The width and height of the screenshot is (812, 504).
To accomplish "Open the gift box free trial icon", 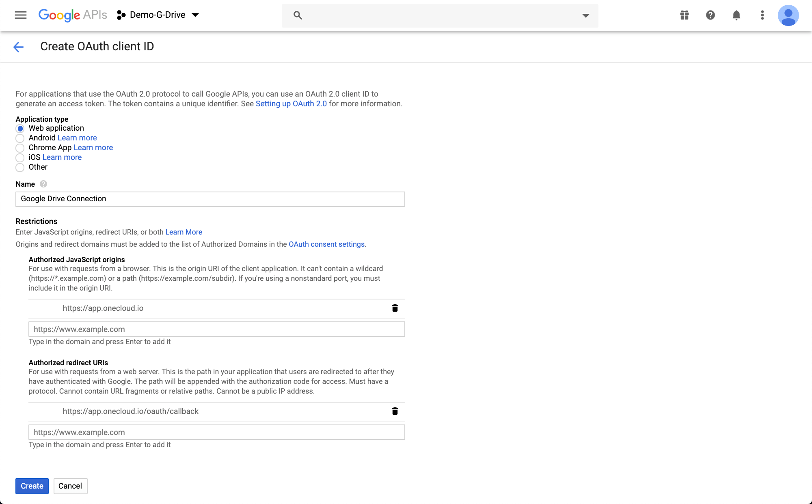I will tap(685, 15).
